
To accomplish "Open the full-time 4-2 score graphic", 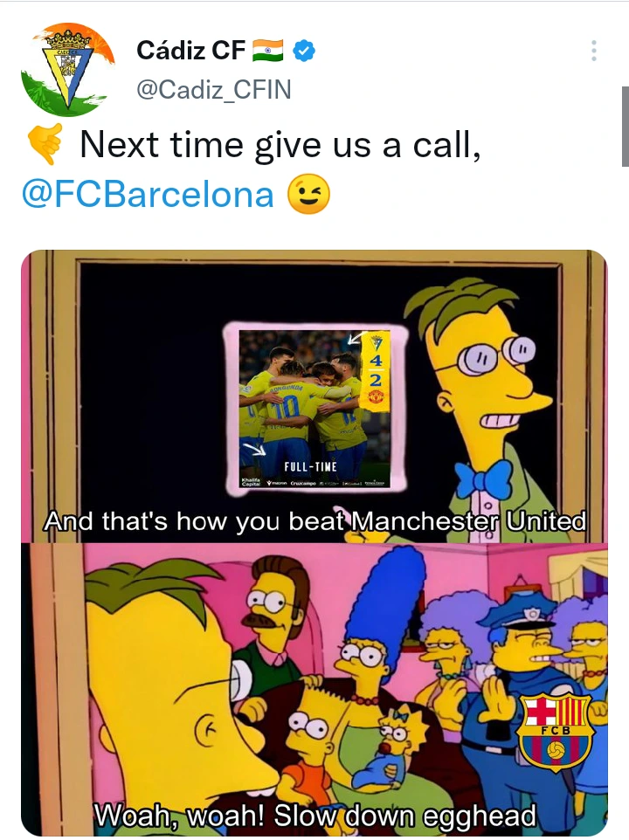I will tap(315, 409).
